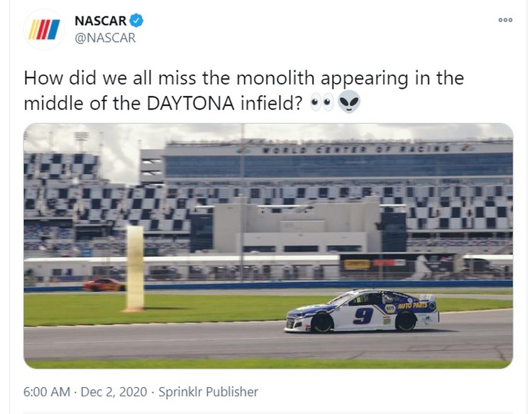Click the stadium floodlight tower

coord(82,141)
